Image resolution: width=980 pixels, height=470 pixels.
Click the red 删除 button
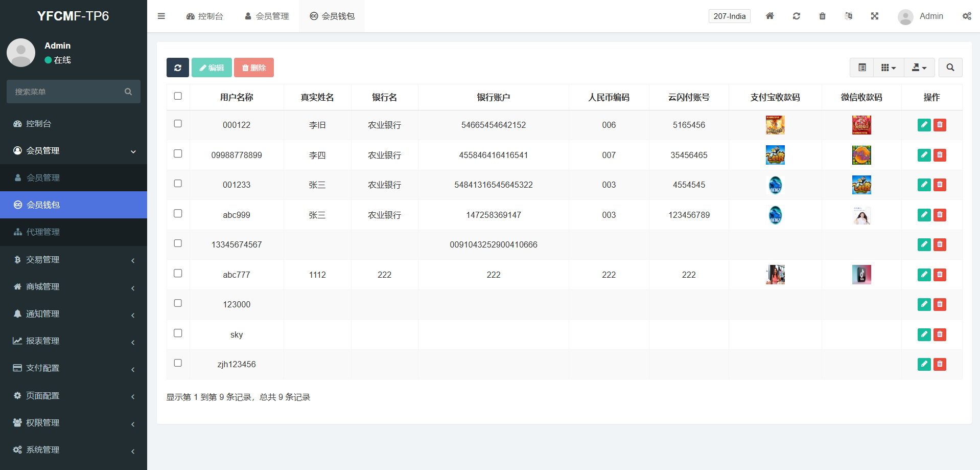[x=254, y=68]
